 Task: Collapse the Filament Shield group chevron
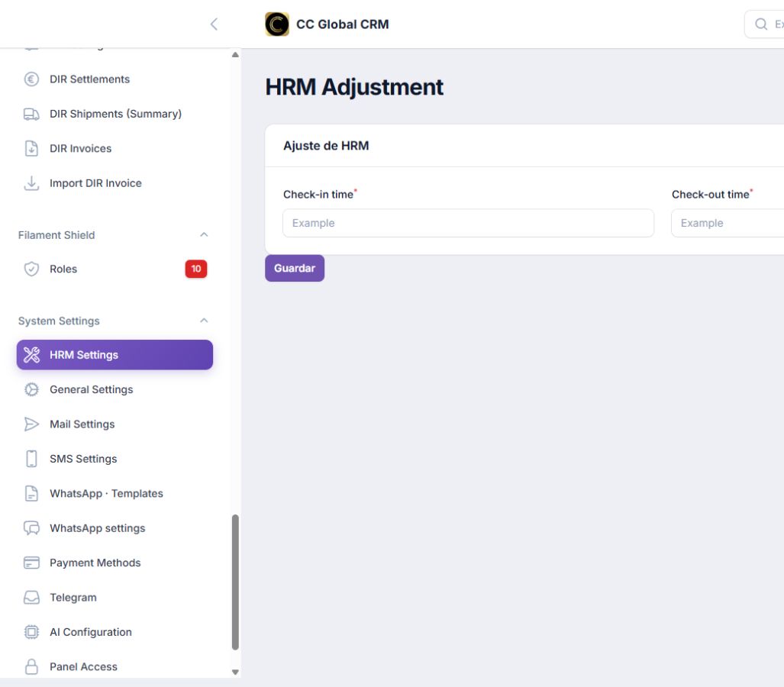[204, 234]
